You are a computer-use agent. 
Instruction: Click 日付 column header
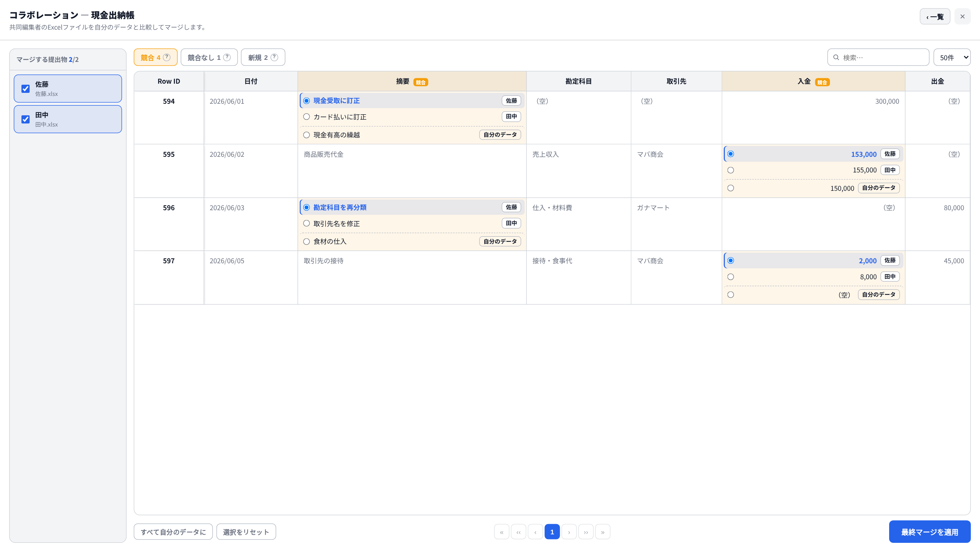[x=251, y=81]
